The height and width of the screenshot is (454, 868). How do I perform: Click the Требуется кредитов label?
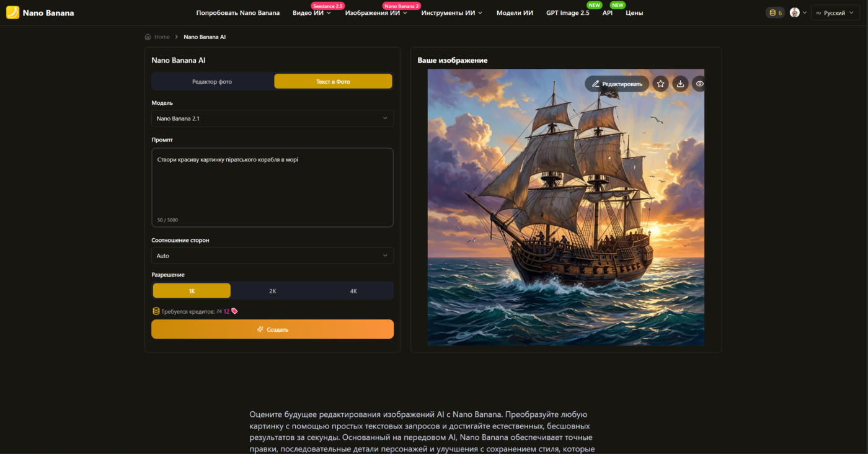click(188, 311)
